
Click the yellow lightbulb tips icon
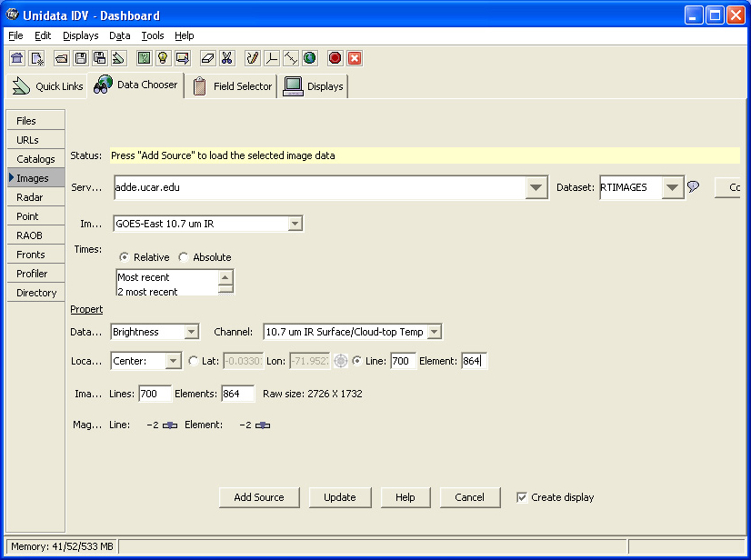(x=163, y=58)
